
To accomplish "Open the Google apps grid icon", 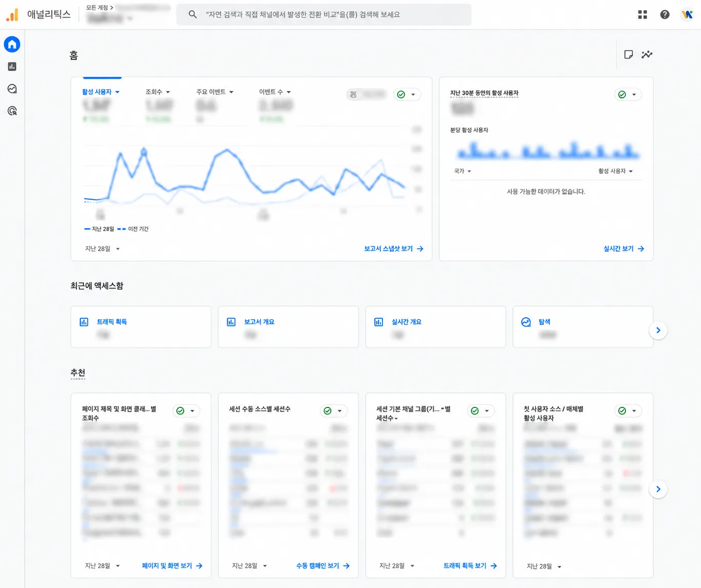I will pyautogui.click(x=643, y=14).
